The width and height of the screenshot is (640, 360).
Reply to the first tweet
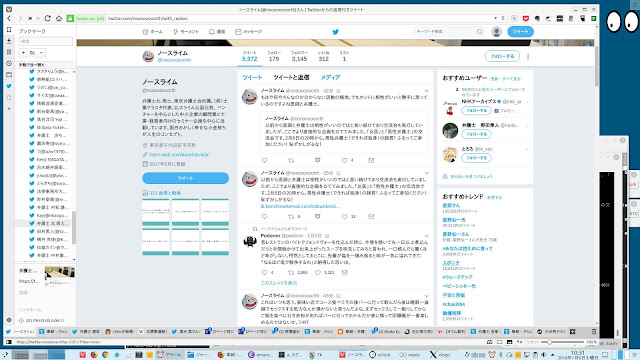[x=264, y=160]
